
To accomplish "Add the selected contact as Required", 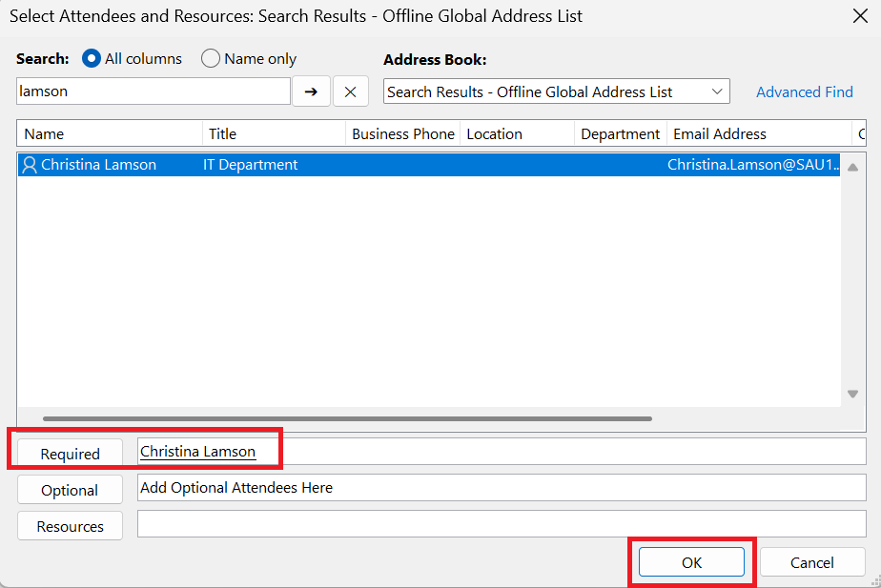I will [x=70, y=454].
